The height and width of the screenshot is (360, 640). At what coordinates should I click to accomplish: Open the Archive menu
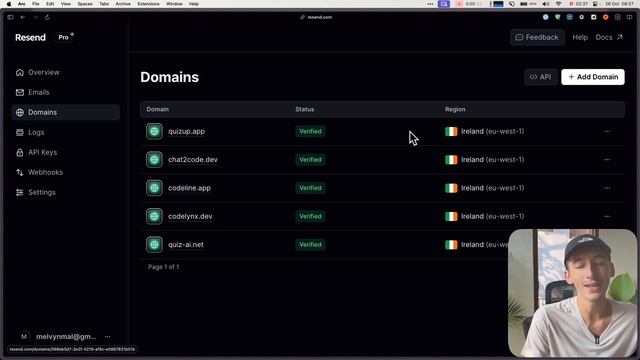[x=123, y=4]
